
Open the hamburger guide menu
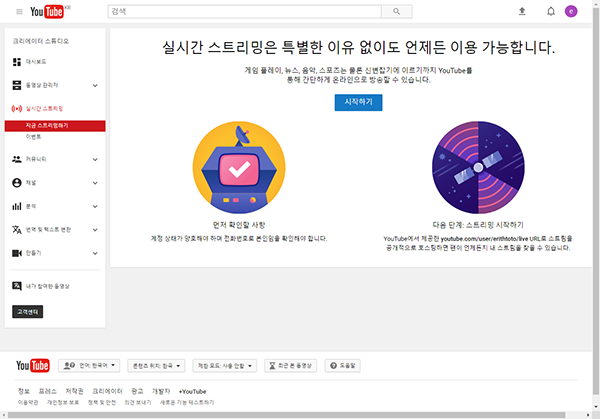19,12
